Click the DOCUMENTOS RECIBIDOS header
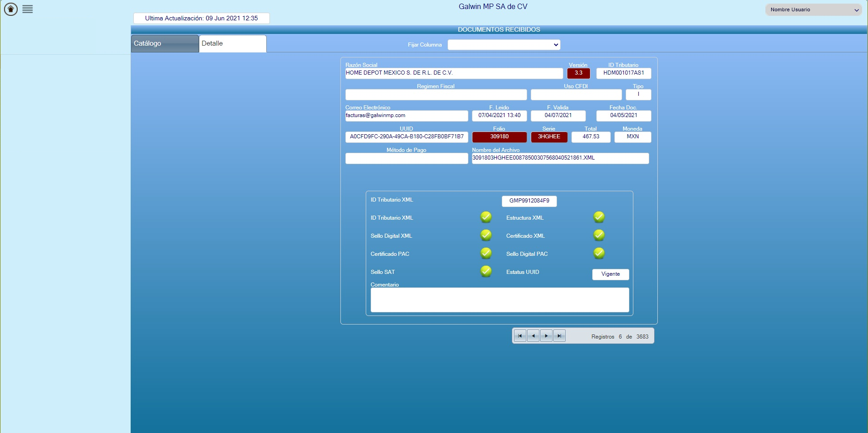The image size is (868, 433). click(499, 29)
